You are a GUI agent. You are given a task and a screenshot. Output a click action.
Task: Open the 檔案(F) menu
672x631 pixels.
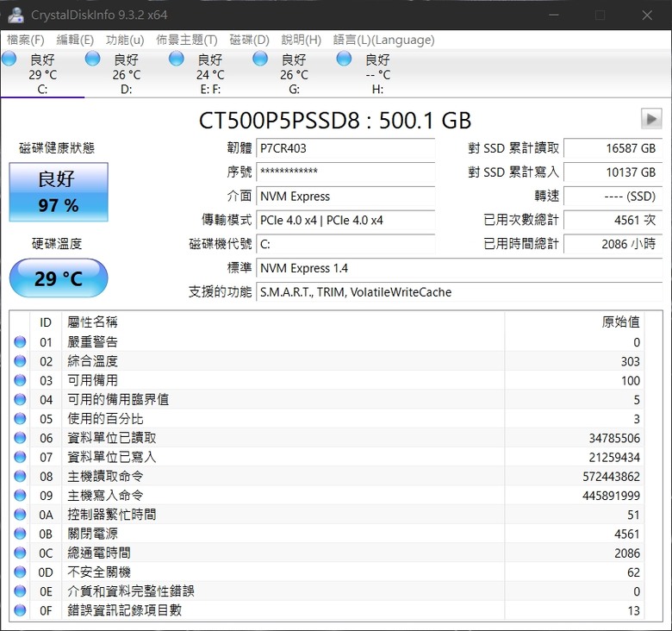(x=25, y=40)
